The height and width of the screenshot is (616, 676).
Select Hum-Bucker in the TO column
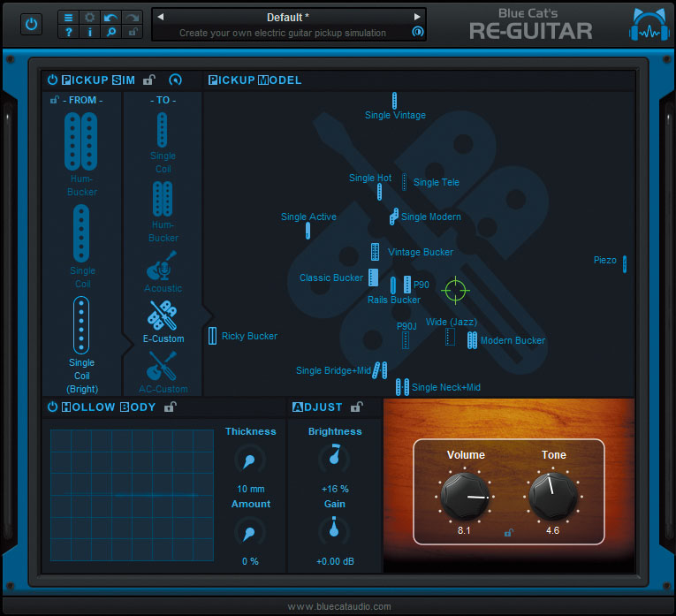pos(163,211)
